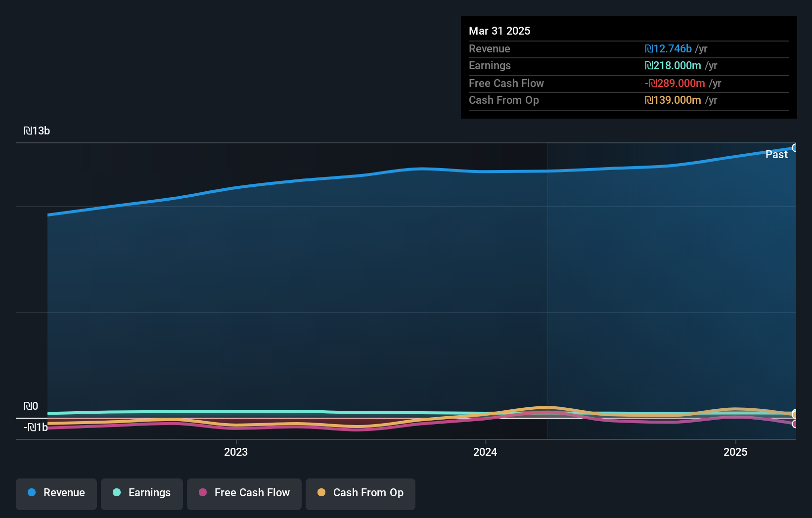Image resolution: width=812 pixels, height=518 pixels.
Task: Click the Cash From Op tooltip row label
Action: coord(504,100)
